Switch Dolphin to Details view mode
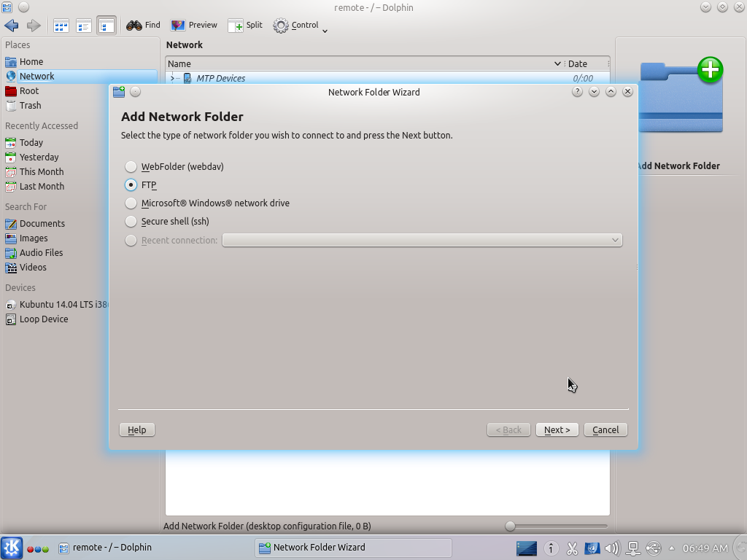 click(107, 26)
